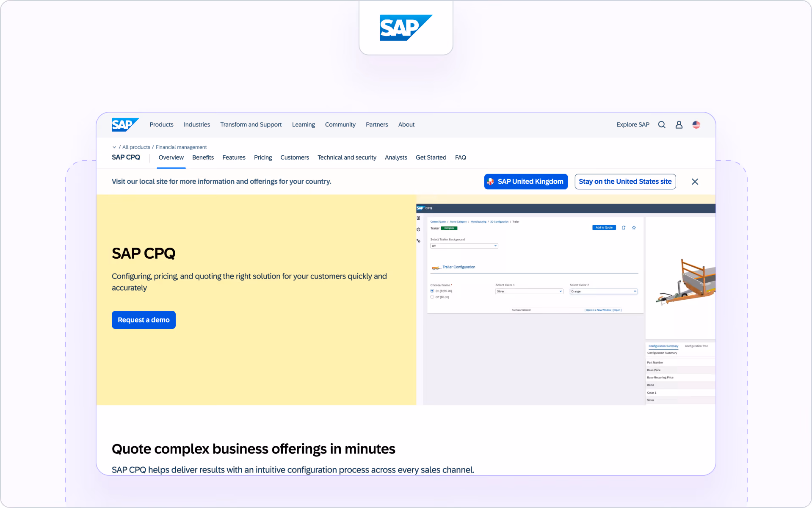812x508 pixels.
Task: Click the heading Quote complex business offerings in minutes
Action: 253,449
